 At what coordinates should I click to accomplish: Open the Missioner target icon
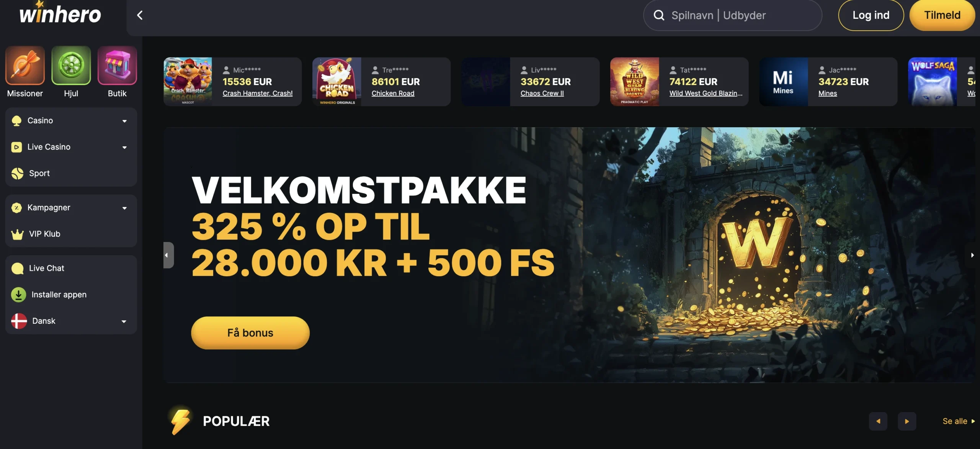coord(25,66)
